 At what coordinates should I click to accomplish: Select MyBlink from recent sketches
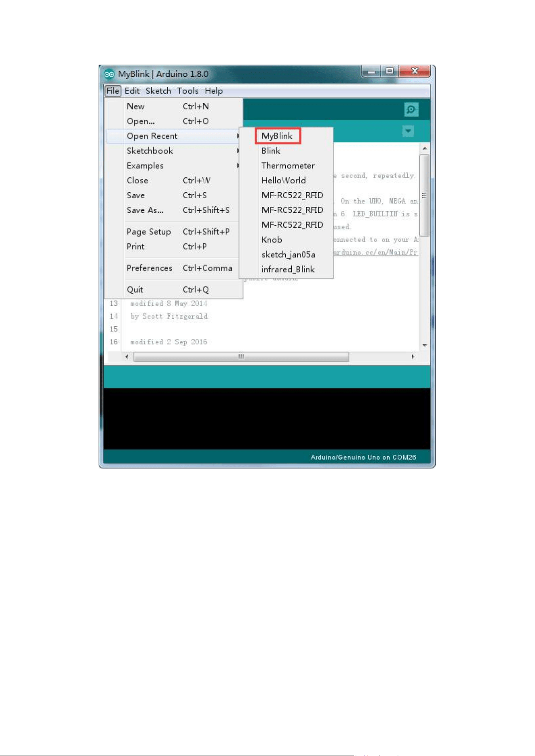[278, 136]
